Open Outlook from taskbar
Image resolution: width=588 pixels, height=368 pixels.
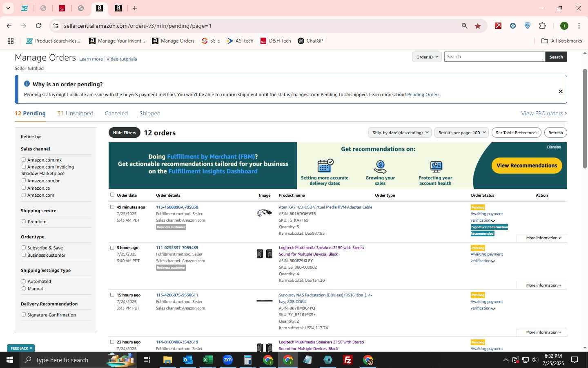[187, 360]
